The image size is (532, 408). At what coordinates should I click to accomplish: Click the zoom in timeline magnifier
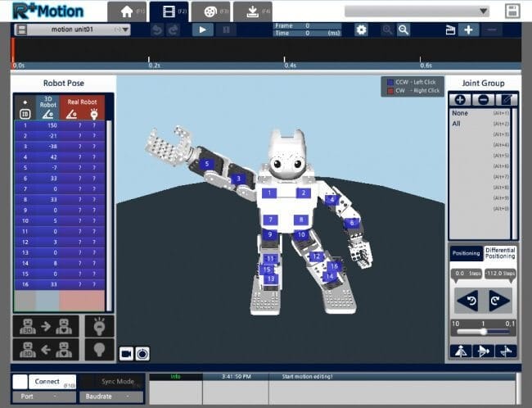[386, 29]
